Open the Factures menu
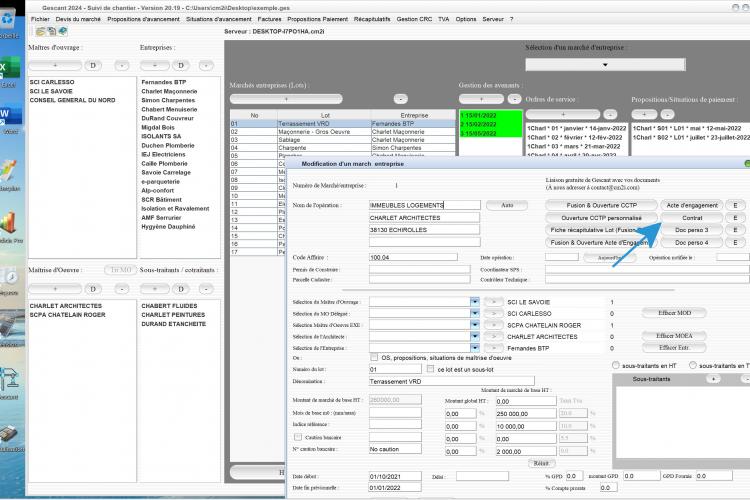 coord(269,19)
